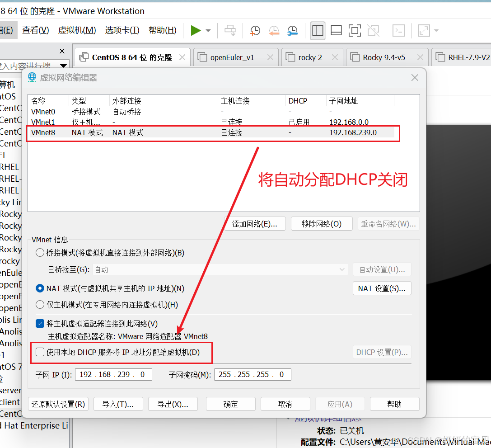The height and width of the screenshot is (448, 491).
Task: Select 桥接模式 radio button
Action: click(40, 253)
